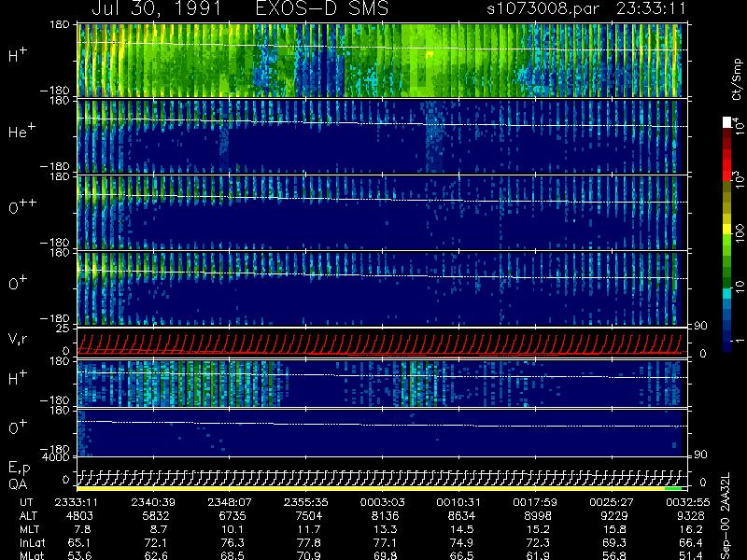
Task: Click UT value "0025:27"
Action: click(612, 502)
